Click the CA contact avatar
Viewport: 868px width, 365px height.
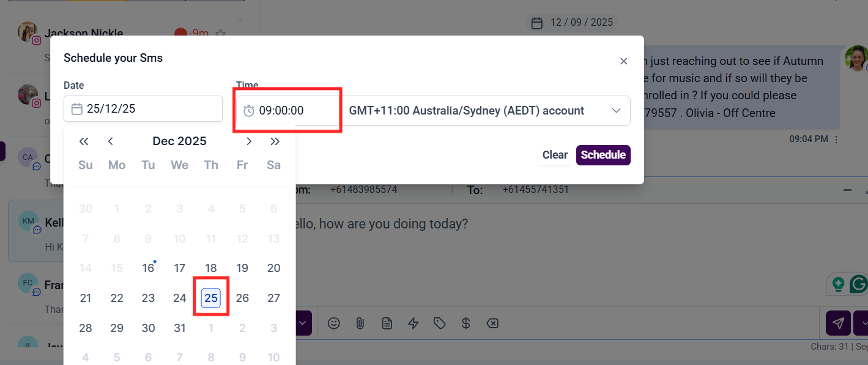(28, 157)
